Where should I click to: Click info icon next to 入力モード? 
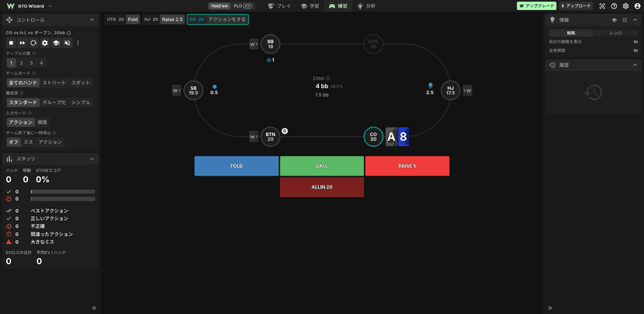pyautogui.click(x=30, y=113)
